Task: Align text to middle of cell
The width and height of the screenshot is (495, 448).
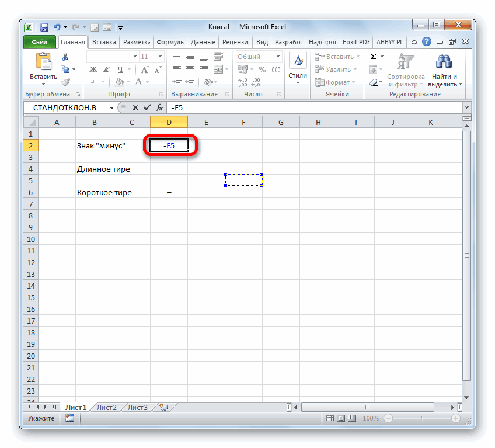Action: [x=190, y=57]
